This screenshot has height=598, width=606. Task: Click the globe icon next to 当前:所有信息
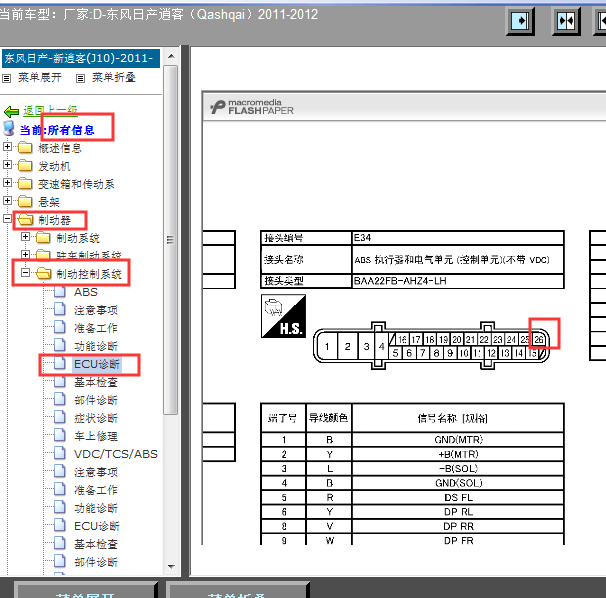pos(9,129)
